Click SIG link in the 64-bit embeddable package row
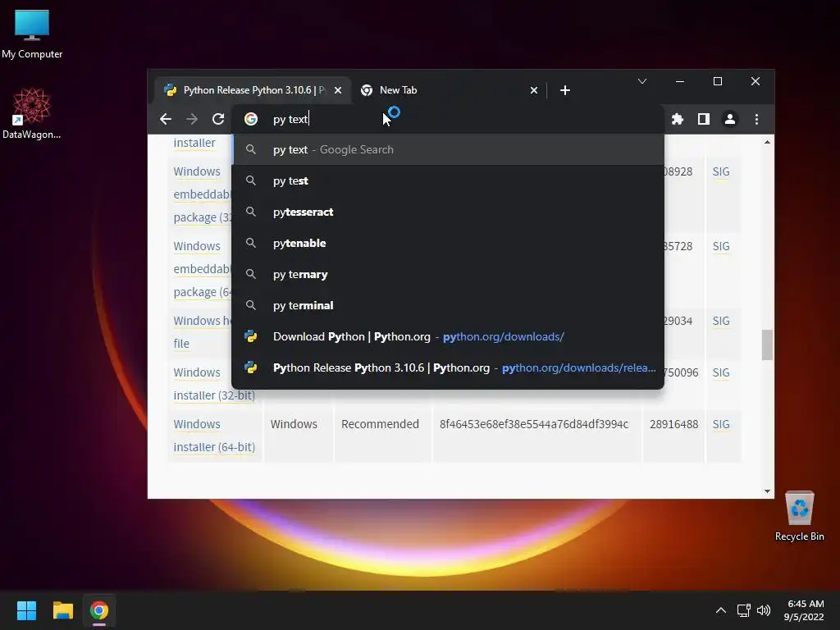Image resolution: width=840 pixels, height=630 pixels. [720, 246]
